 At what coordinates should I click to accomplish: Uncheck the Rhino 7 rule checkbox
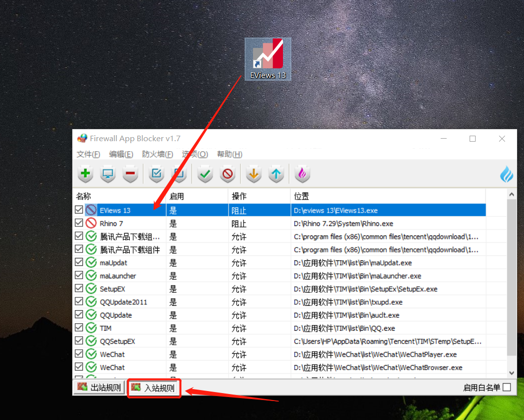[x=79, y=223]
